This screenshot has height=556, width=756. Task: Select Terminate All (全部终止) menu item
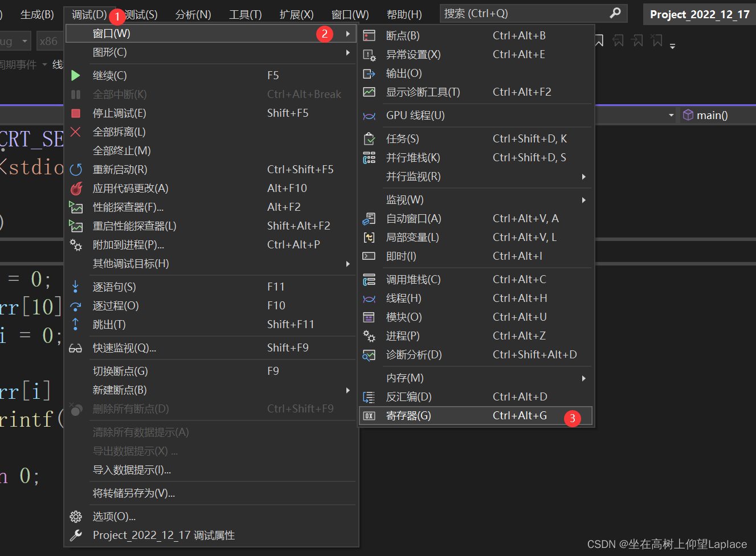[x=211, y=151]
